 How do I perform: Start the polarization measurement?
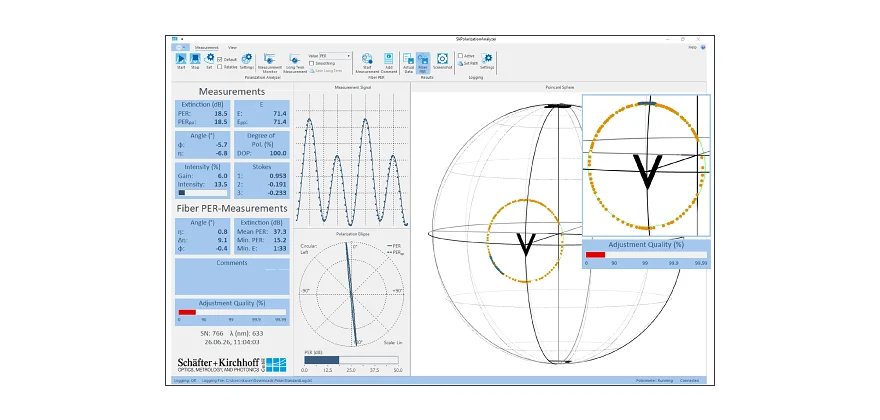pyautogui.click(x=181, y=61)
